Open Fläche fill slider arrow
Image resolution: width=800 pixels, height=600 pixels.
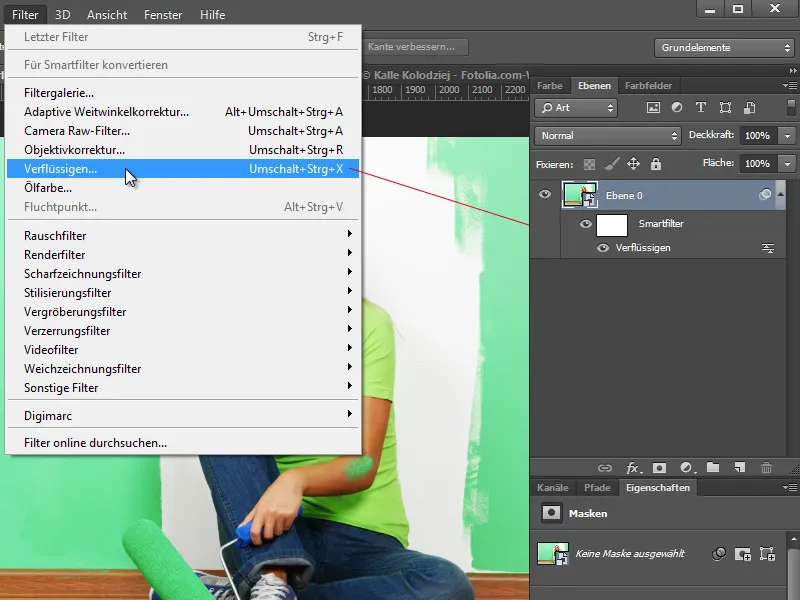787,164
